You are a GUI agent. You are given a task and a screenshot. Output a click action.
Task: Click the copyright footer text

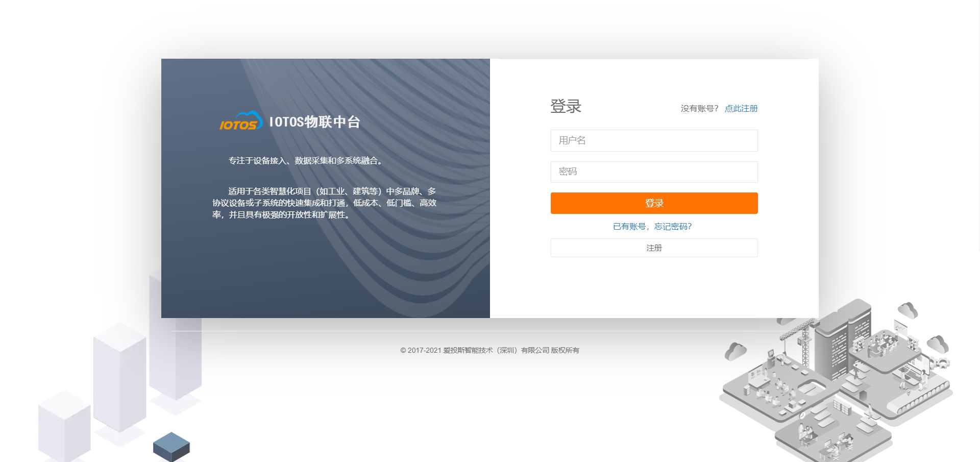tap(489, 350)
